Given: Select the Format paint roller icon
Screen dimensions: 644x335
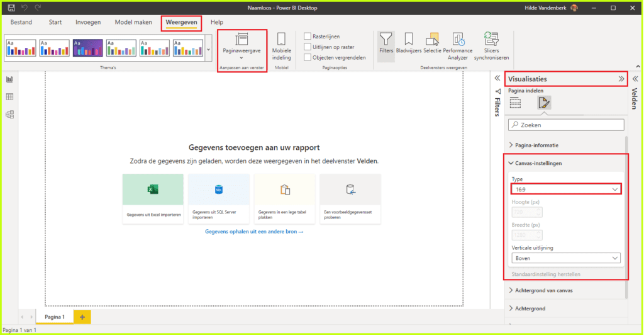Looking at the screenshot, I should [544, 103].
